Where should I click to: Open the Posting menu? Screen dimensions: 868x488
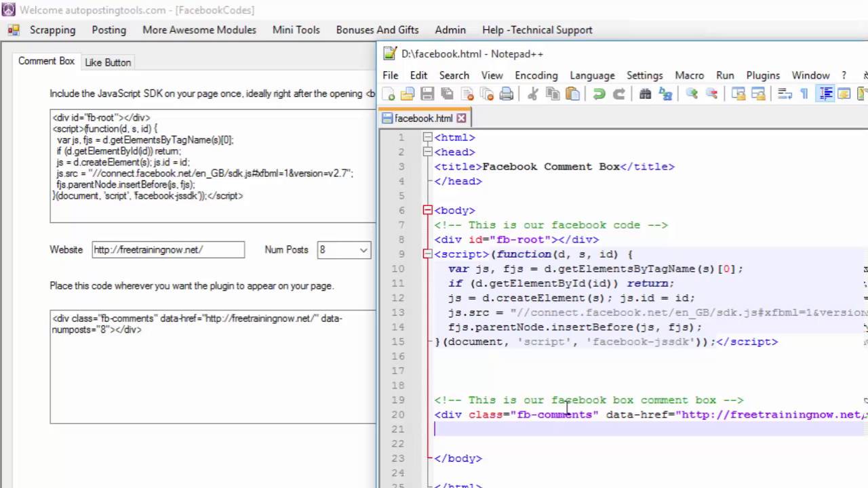click(x=109, y=30)
